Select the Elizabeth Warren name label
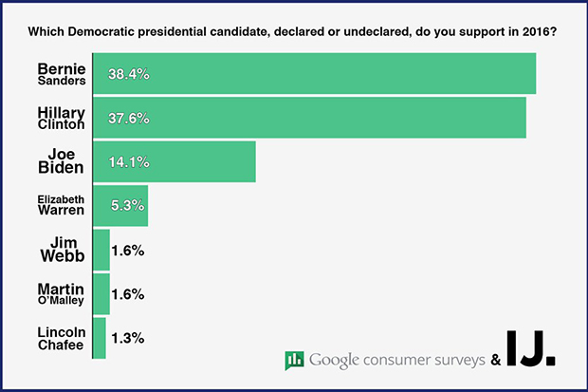 (62, 206)
